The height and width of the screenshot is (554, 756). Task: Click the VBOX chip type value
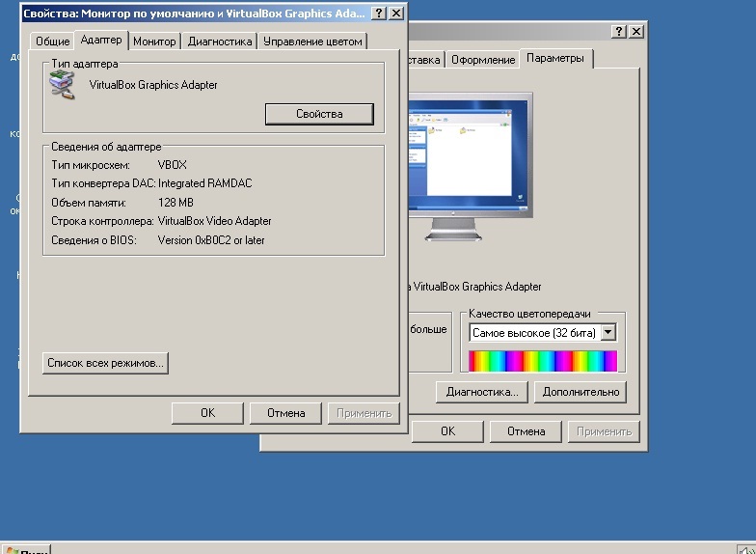(x=172, y=165)
